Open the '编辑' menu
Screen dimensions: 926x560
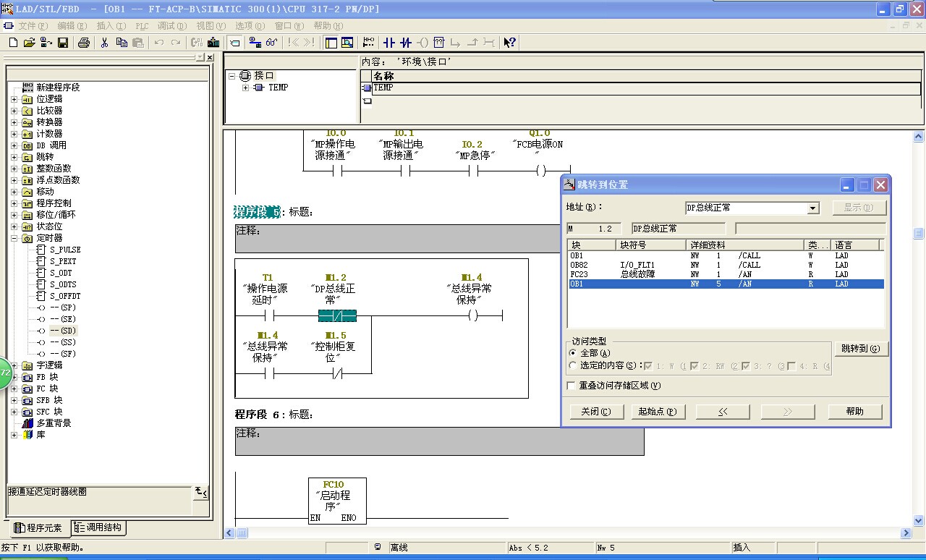coord(72,25)
